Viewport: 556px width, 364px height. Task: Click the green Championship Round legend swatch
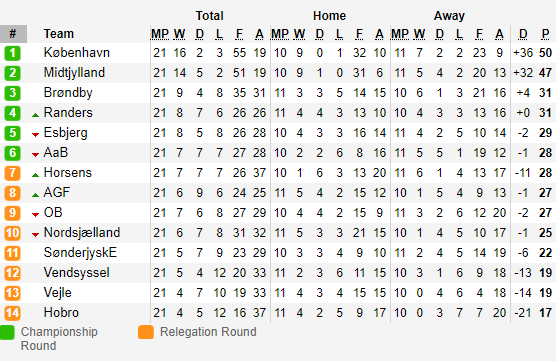[x=7, y=332]
